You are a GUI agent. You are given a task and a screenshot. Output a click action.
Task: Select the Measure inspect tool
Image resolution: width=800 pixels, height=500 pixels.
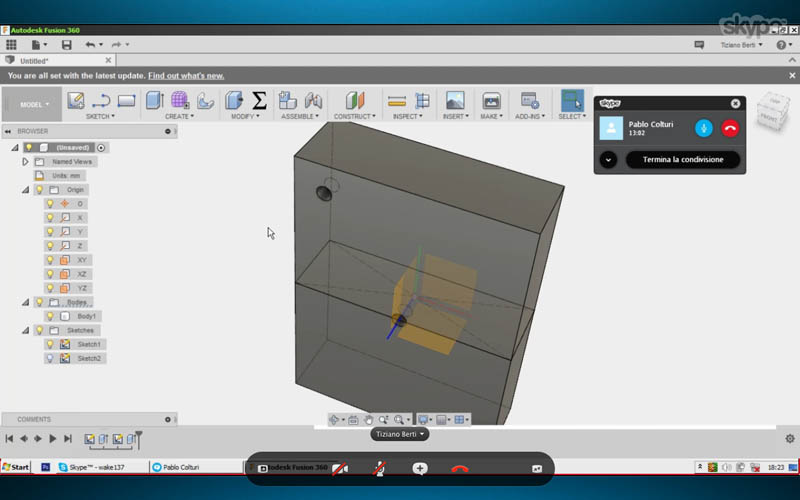(x=397, y=101)
